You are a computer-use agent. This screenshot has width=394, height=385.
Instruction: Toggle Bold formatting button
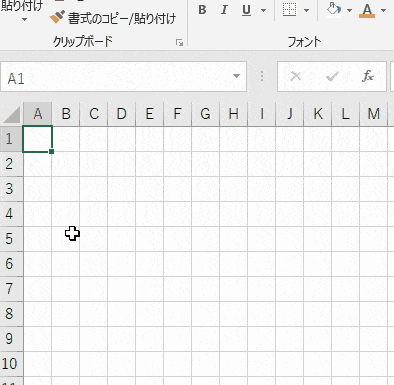[202, 10]
